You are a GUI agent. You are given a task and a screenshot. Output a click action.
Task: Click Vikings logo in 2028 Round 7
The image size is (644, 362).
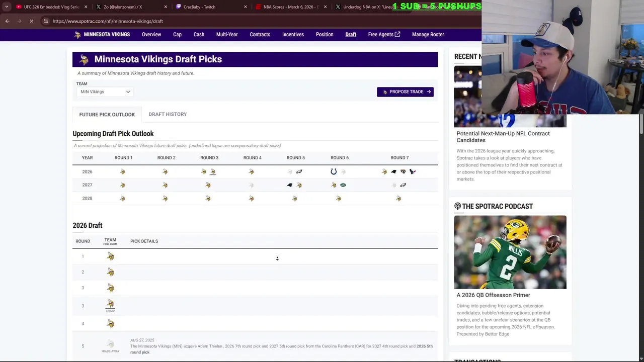point(398,199)
